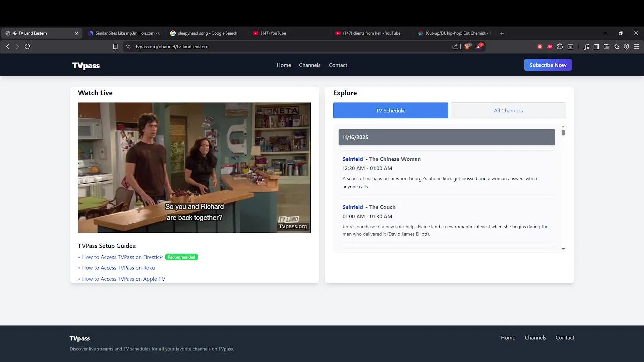The image size is (644, 362).
Task: Click the tab search icon next to Extensions
Action: point(570,46)
